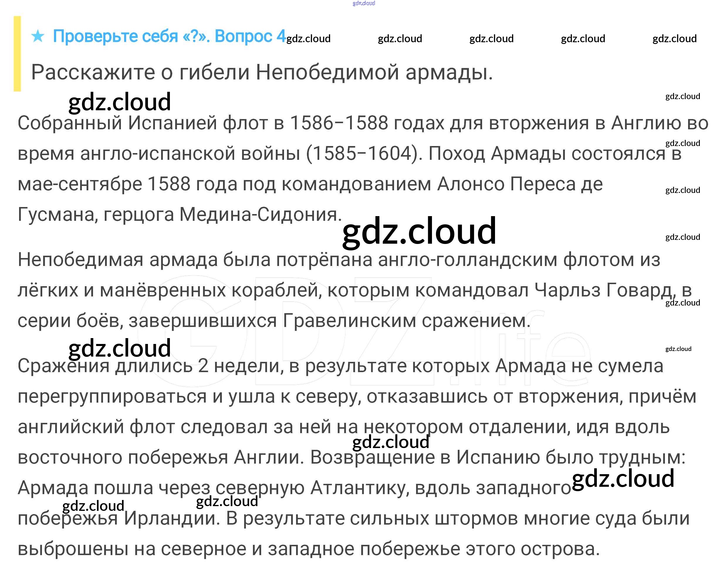Open the heading «Проверьте себя «?». Вопрос 4»
Screen dimensions: 728x568
click(169, 36)
